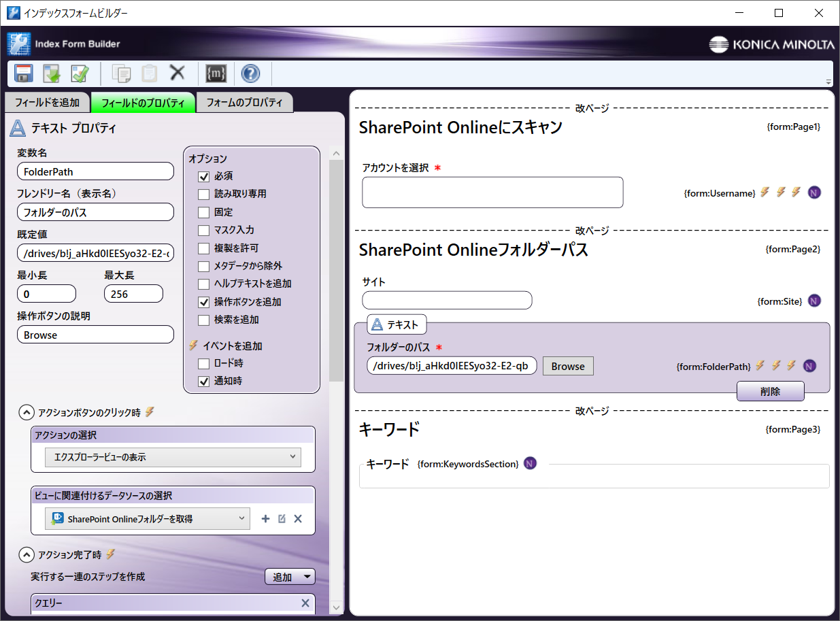This screenshot has height=621, width=840.
Task: Click last lightning icon after form:FolderPath
Action: 791,366
